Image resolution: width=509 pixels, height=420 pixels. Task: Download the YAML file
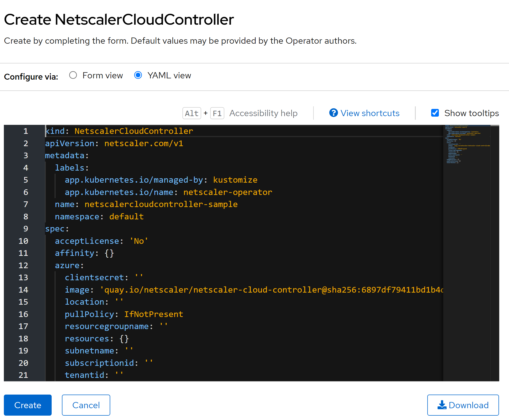click(x=463, y=405)
